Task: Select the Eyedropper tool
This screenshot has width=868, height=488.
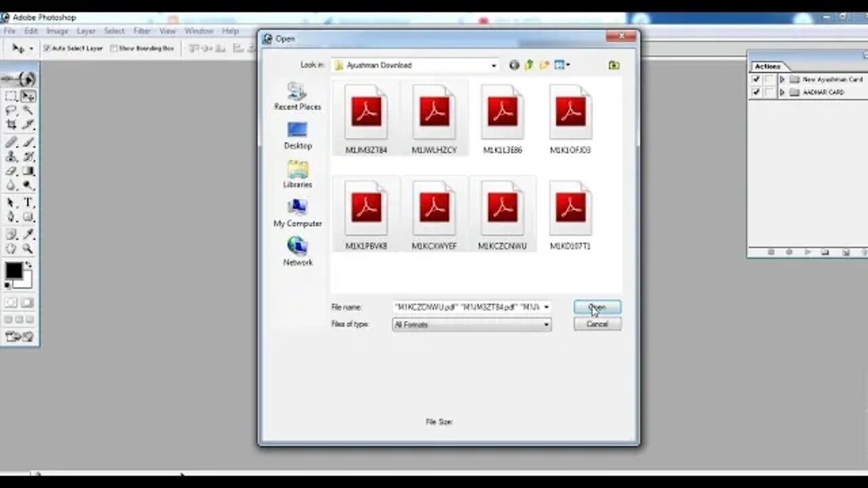Action: tap(28, 235)
